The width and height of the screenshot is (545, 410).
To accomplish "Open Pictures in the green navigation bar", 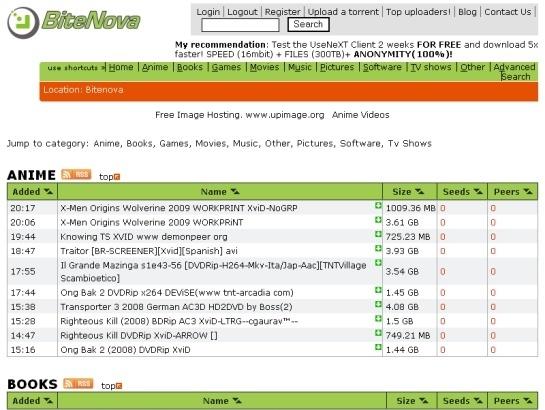I will [337, 67].
